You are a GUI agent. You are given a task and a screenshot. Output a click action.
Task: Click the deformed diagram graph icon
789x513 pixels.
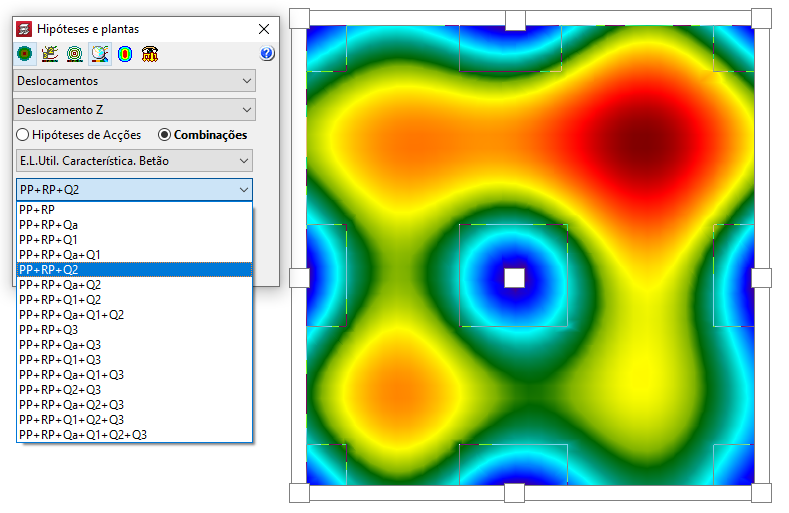click(x=49, y=54)
